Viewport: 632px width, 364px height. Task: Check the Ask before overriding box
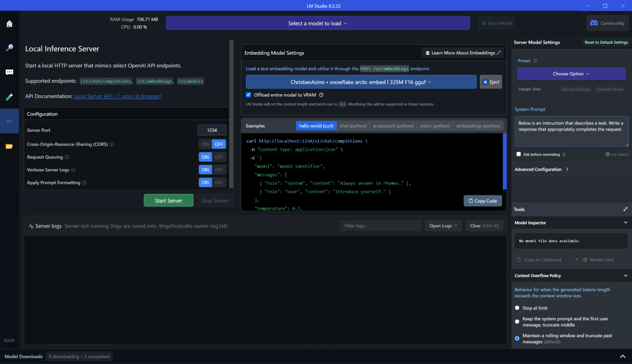click(x=519, y=154)
